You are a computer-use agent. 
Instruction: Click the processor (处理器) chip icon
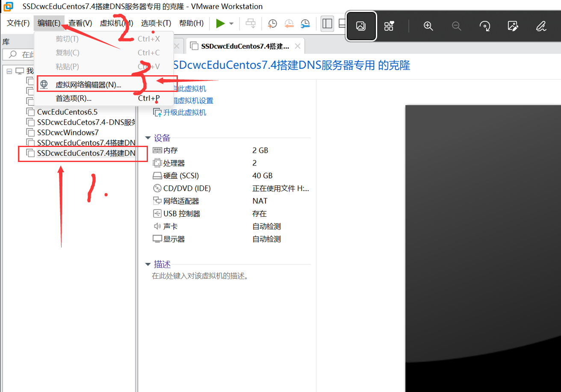(x=157, y=163)
